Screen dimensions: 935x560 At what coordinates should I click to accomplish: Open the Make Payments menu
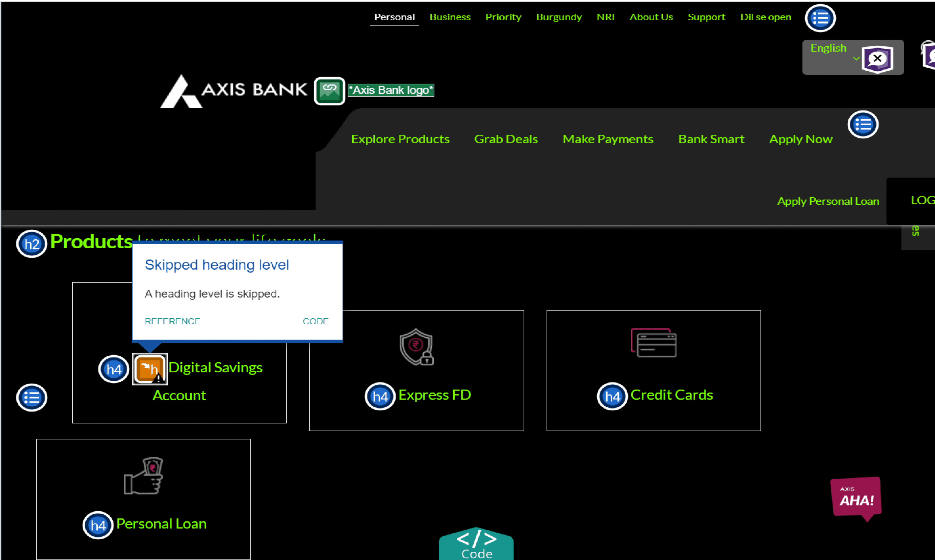pos(608,139)
